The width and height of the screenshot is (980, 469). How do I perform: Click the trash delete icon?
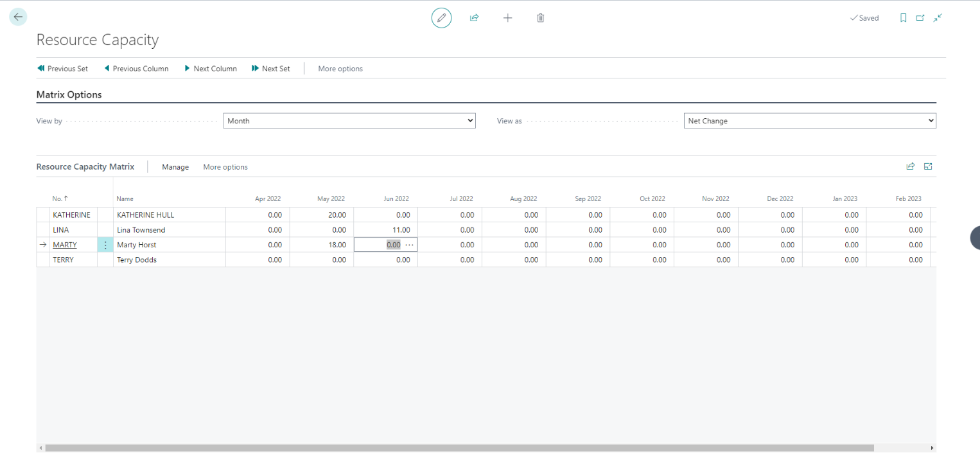point(541,18)
